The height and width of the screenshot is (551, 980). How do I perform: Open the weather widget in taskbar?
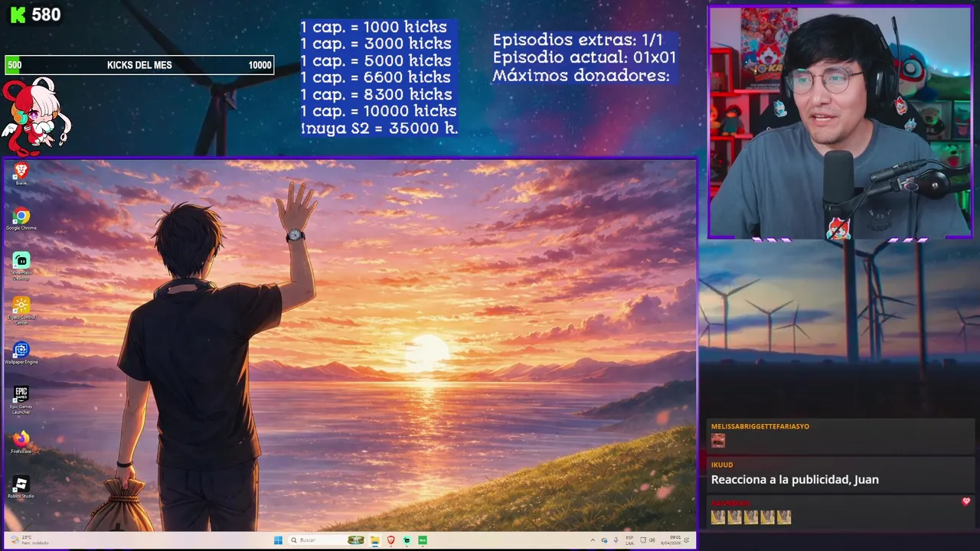pos(31,540)
